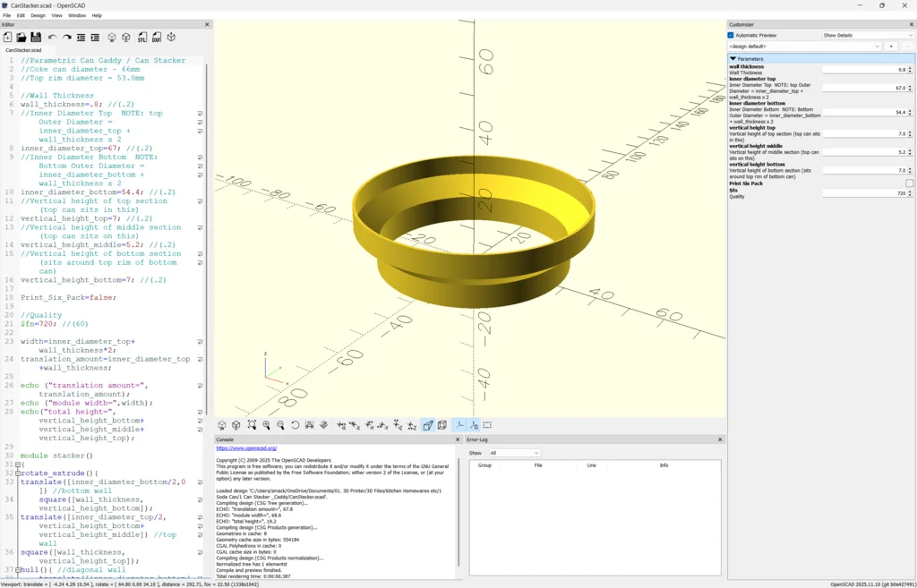Reset the 3D view with the circular arrow
The height and width of the screenshot is (588, 917).
[x=295, y=425]
